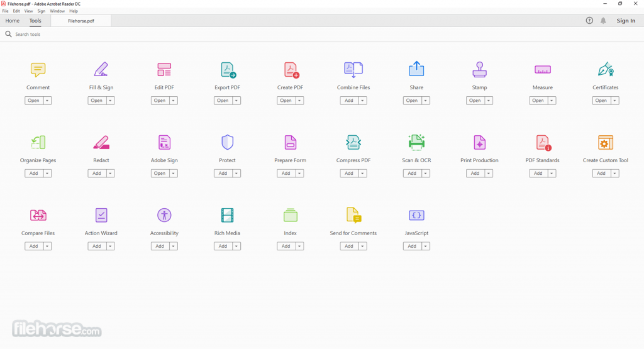644x349 pixels.
Task: Choose the Accessibility tool icon
Action: [x=164, y=215]
